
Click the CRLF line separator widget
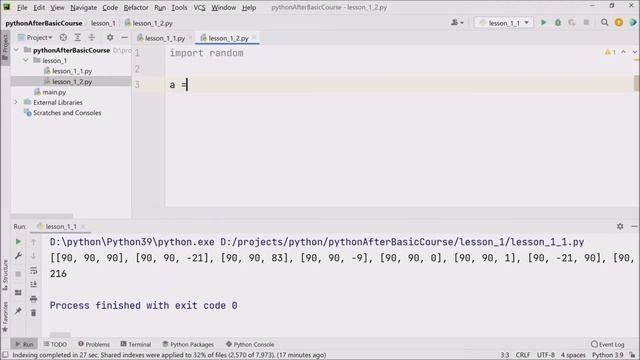click(523, 355)
